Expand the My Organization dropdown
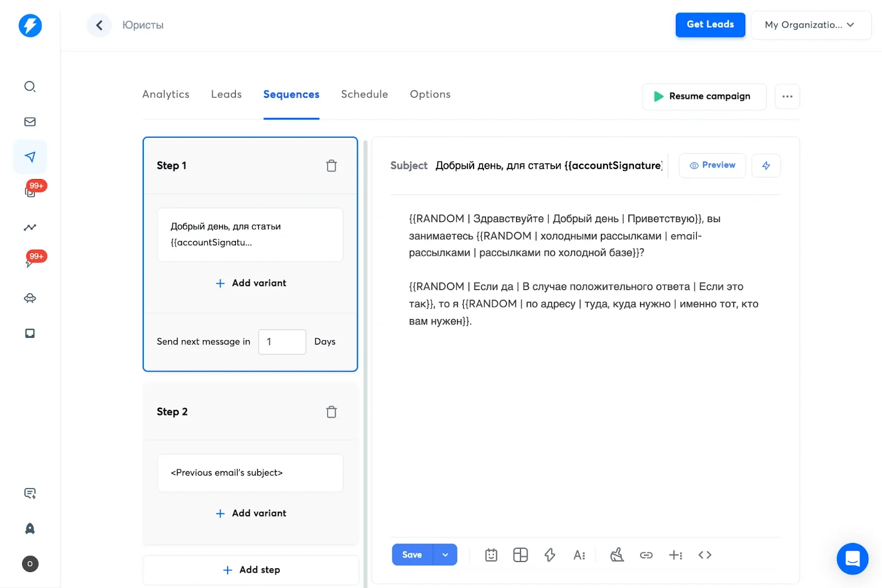The height and width of the screenshot is (588, 882). coord(810,25)
